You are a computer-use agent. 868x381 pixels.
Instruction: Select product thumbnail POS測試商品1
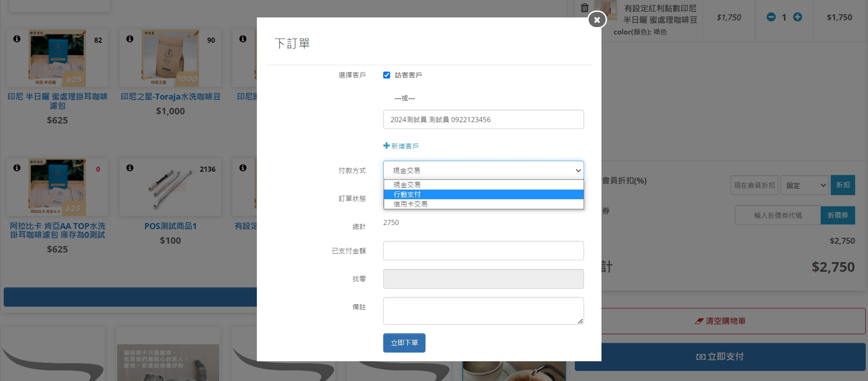[x=170, y=187]
